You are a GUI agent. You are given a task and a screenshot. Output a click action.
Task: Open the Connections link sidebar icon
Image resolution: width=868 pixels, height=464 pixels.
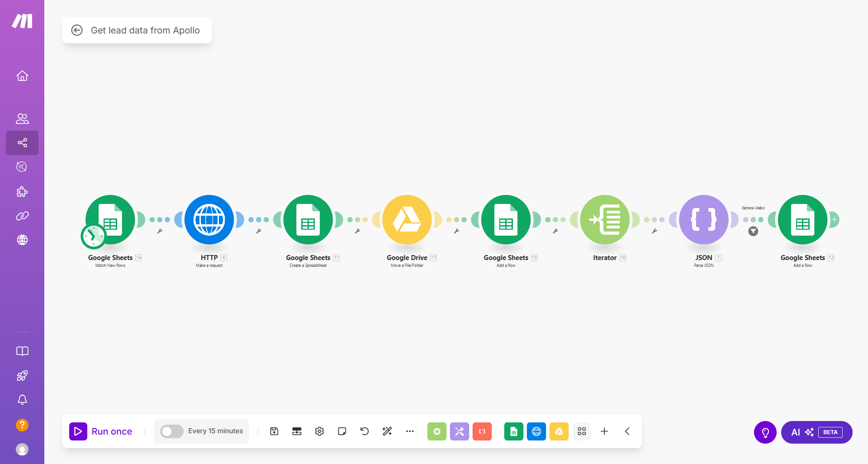coord(22,216)
